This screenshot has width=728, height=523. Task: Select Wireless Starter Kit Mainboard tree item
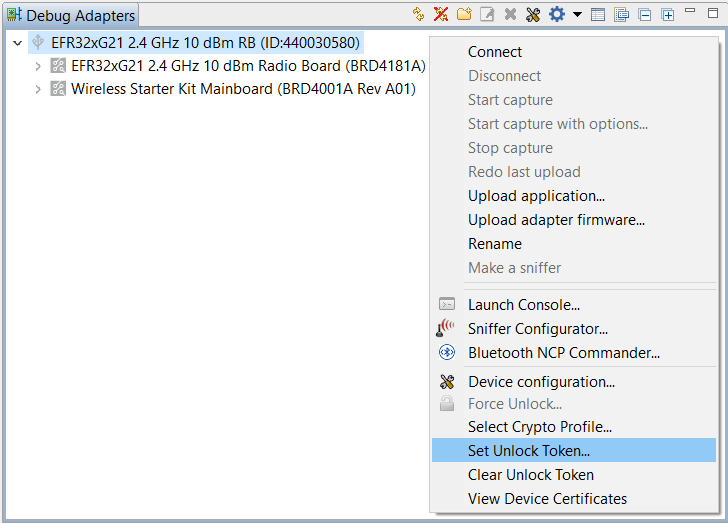pos(243,89)
